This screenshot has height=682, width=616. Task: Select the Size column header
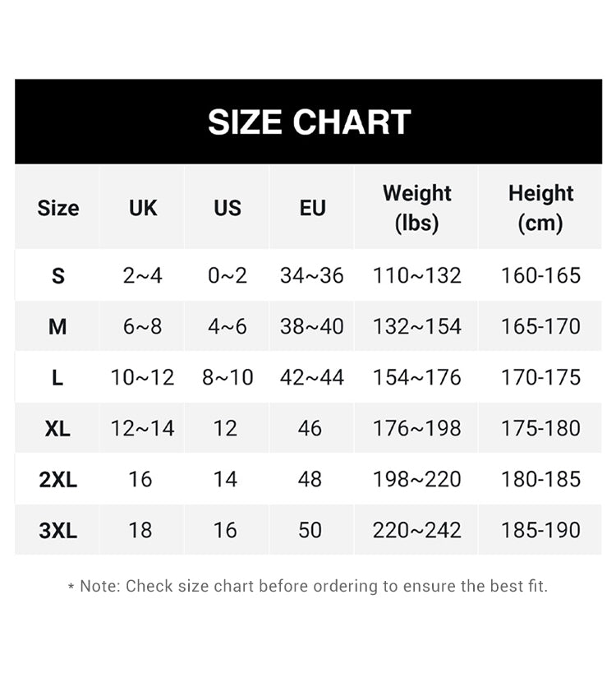(58, 208)
